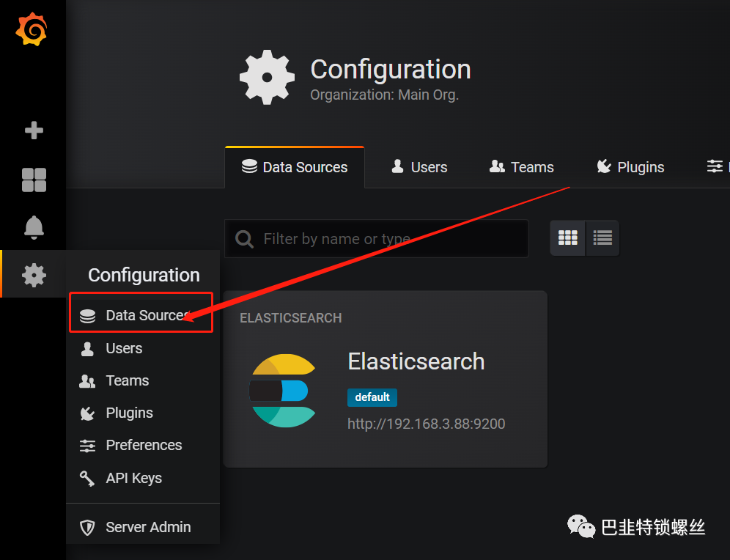Click the search magnifier icon
Screen dimensions: 730x560
click(244, 239)
